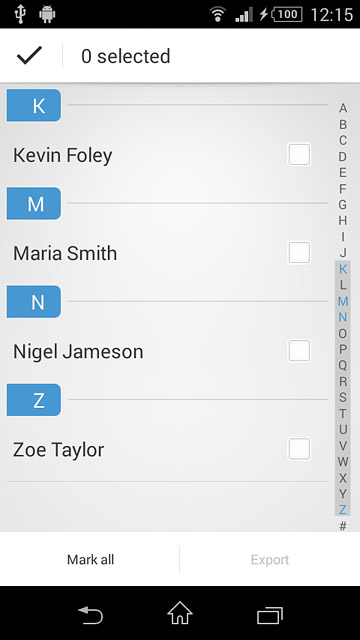Check the Kevin Foley checkbox

point(299,154)
